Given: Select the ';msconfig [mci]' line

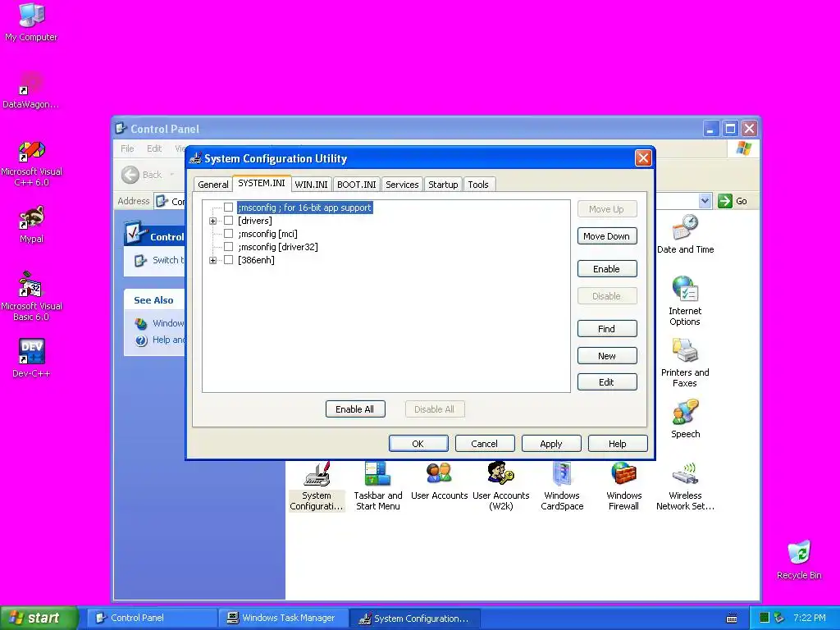Looking at the screenshot, I should (x=268, y=234).
